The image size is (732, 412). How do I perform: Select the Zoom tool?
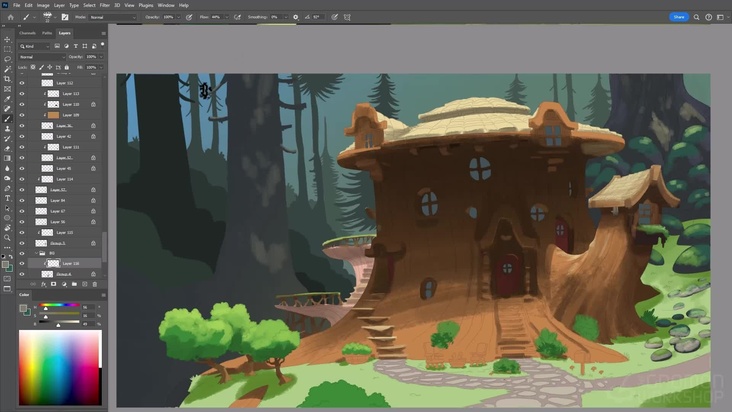pyautogui.click(x=7, y=237)
